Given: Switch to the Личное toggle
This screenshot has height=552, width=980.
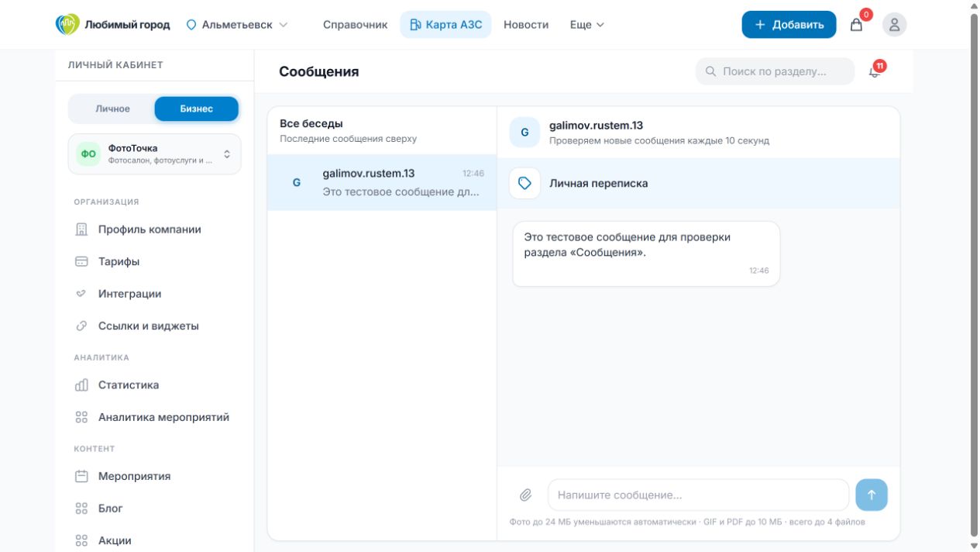Looking at the screenshot, I should click(x=113, y=109).
